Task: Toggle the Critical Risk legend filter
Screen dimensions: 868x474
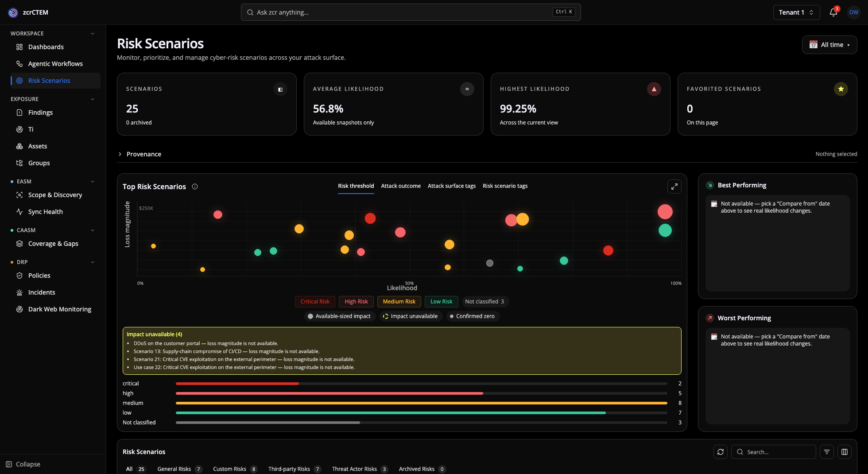Action: pyautogui.click(x=315, y=302)
